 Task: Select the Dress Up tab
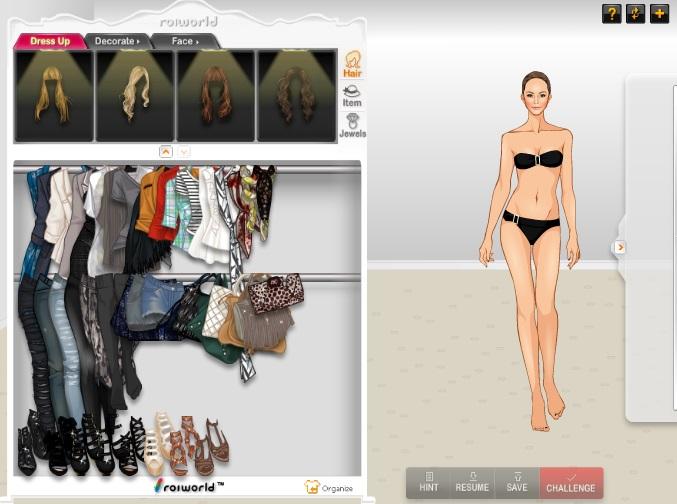click(49, 41)
